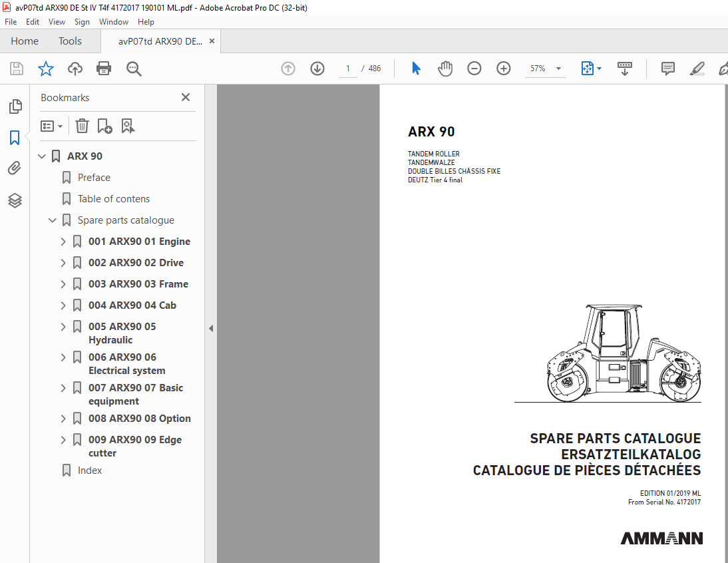This screenshot has height=563, width=728.
Task: Expand 008 ARX90 08 Option bookmark
Action: pos(63,419)
